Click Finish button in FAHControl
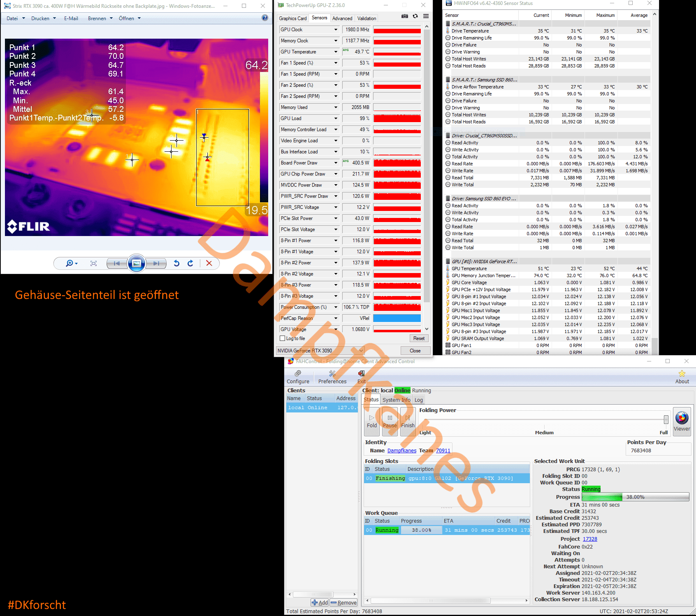 [x=408, y=421]
